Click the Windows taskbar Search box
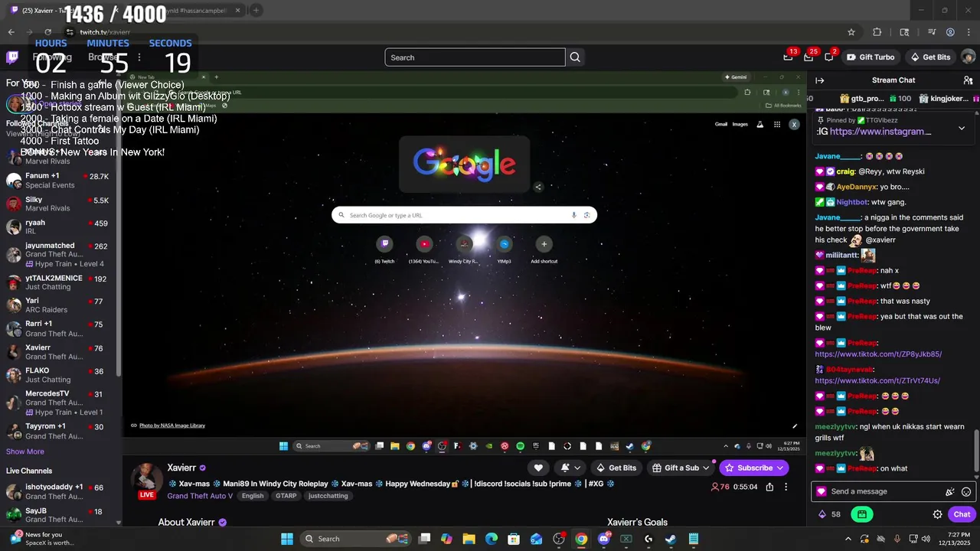The image size is (980, 551). click(x=355, y=539)
